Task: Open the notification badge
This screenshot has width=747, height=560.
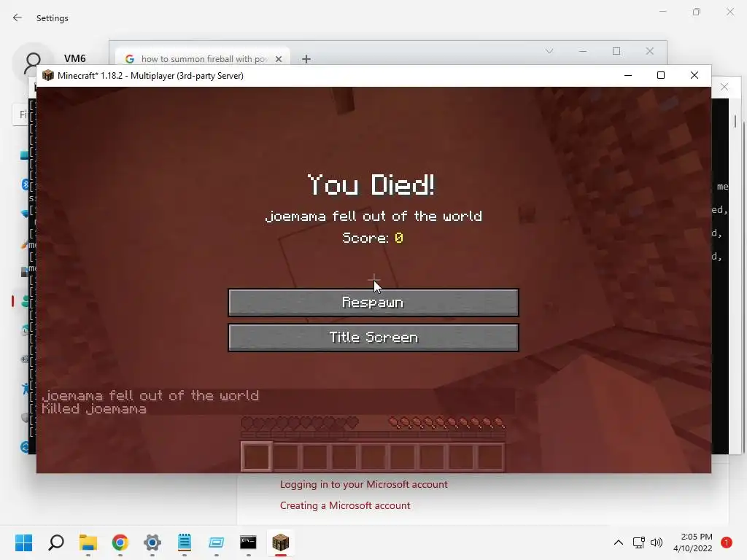Action: pos(727,542)
